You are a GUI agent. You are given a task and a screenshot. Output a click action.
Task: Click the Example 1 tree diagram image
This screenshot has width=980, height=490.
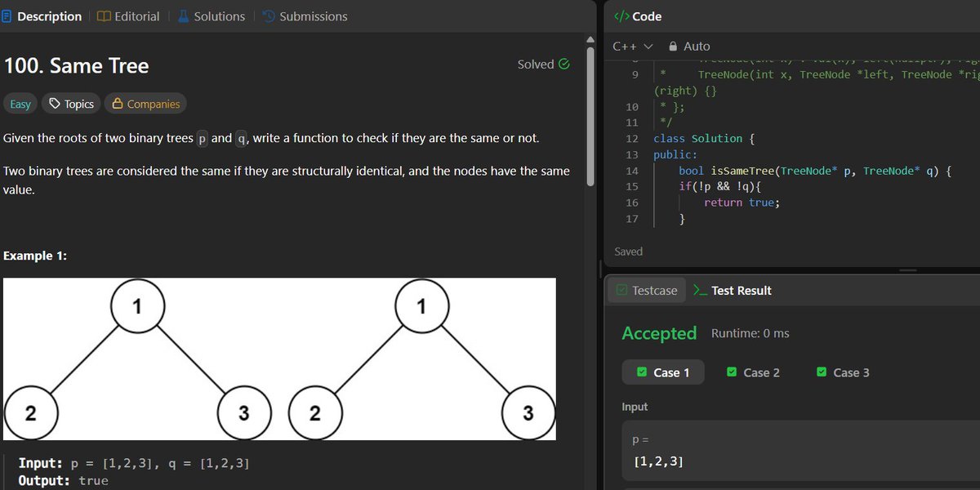coord(279,359)
